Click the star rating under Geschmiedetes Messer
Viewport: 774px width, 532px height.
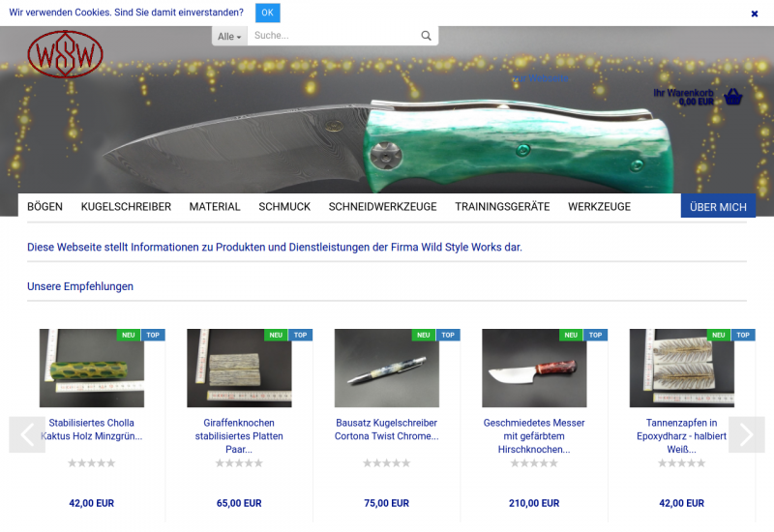click(x=534, y=463)
